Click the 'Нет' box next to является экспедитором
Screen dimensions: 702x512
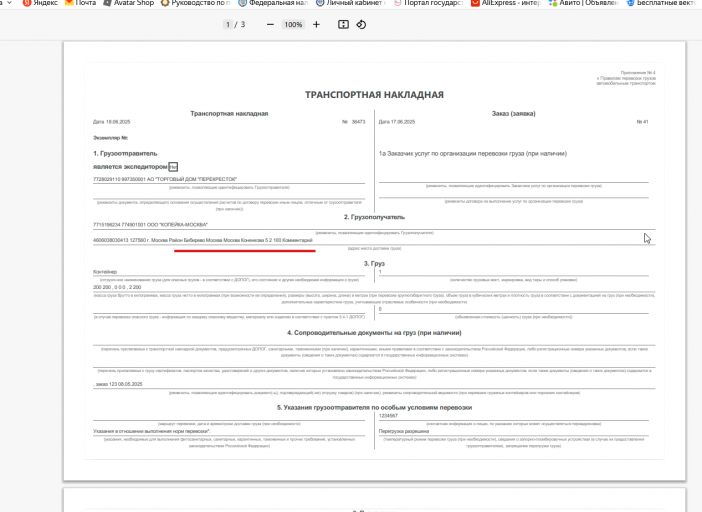point(173,167)
